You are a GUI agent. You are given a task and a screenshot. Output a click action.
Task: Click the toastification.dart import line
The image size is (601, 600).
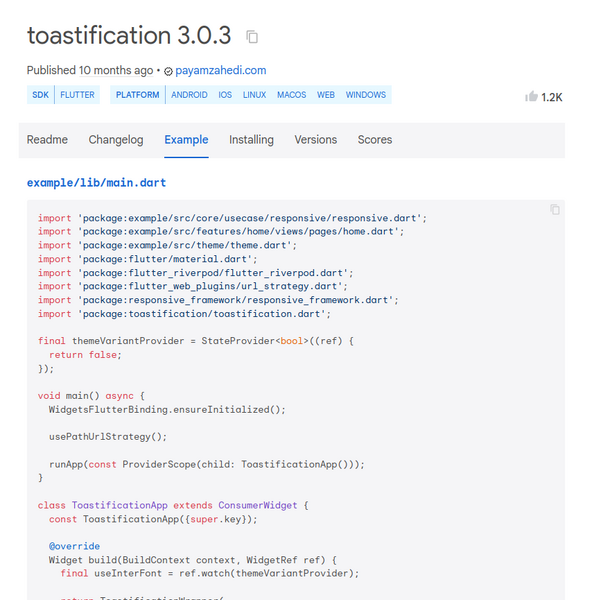(x=184, y=314)
